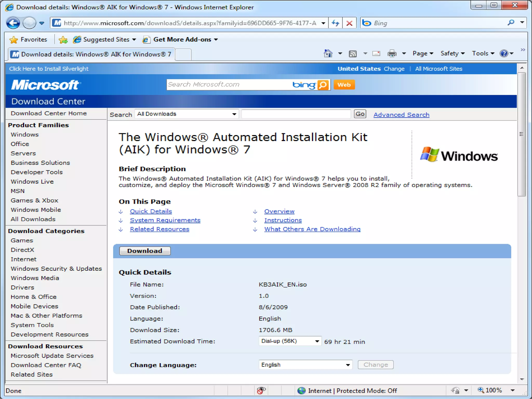
Task: Click the Add to Favorites Bar star icon
Action: click(63, 39)
